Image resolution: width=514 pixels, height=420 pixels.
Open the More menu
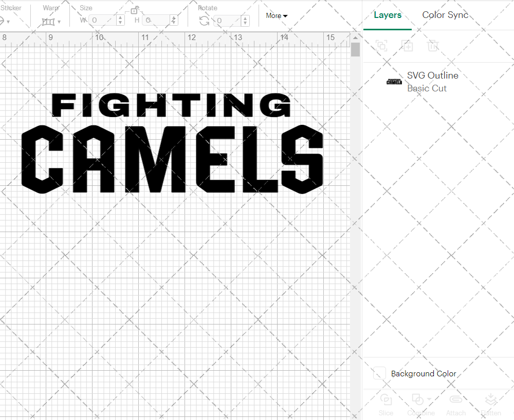coord(276,15)
